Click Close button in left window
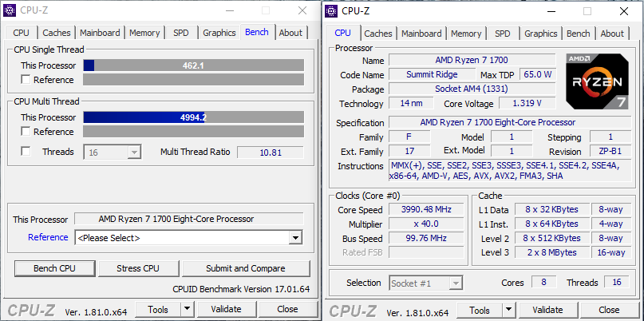 point(287,309)
